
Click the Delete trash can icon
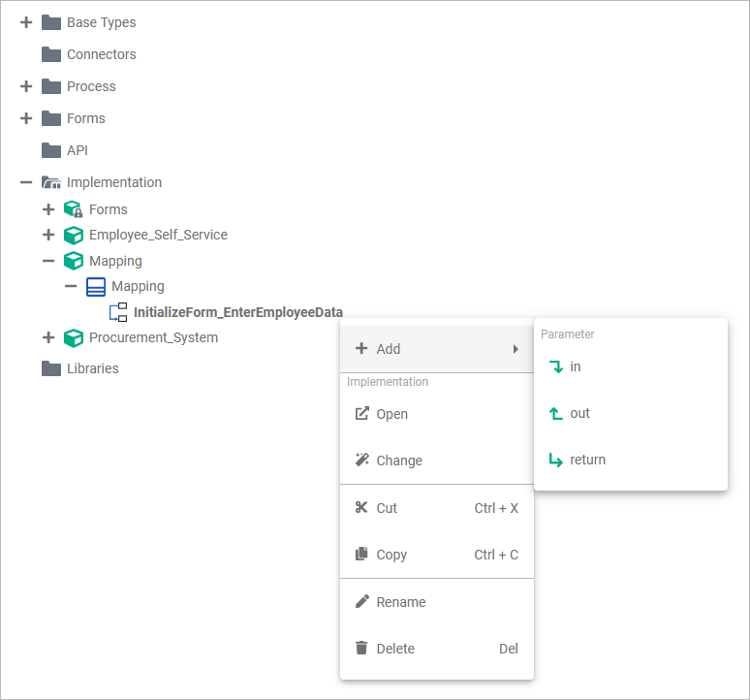361,649
